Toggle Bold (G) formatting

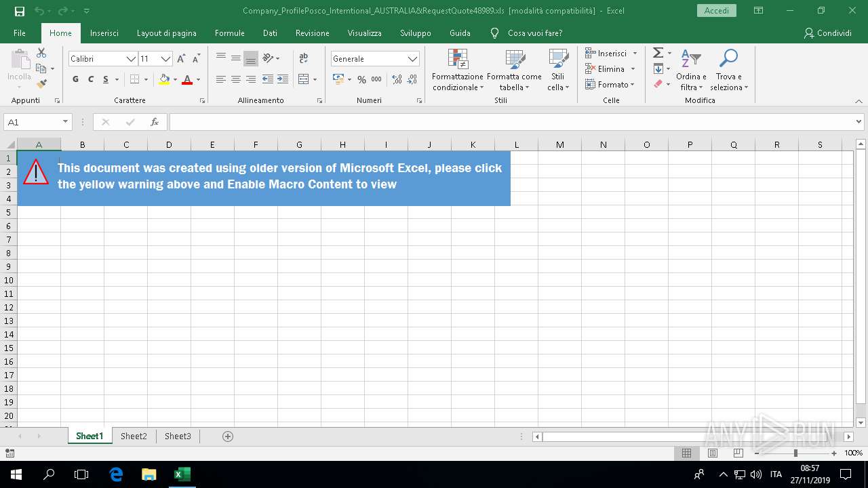(75, 79)
